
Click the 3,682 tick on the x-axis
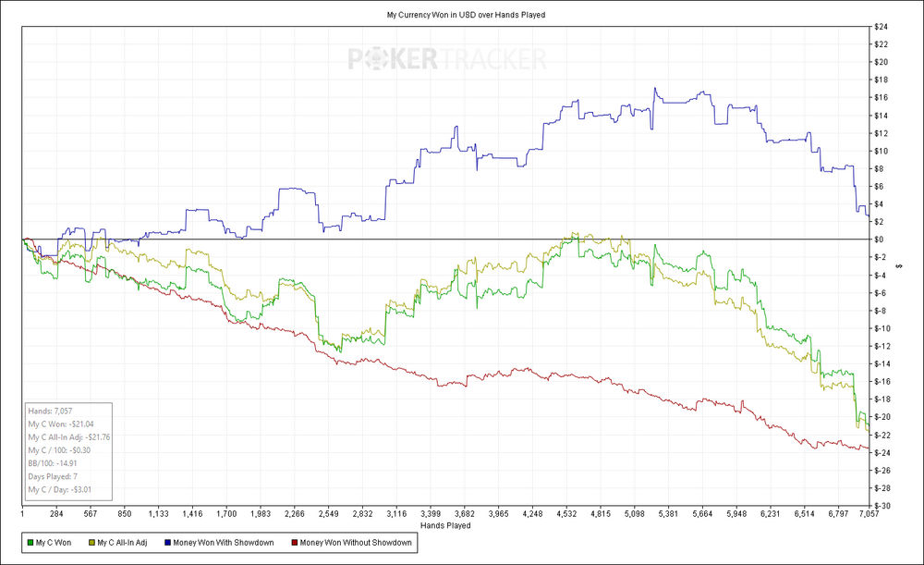coord(464,513)
